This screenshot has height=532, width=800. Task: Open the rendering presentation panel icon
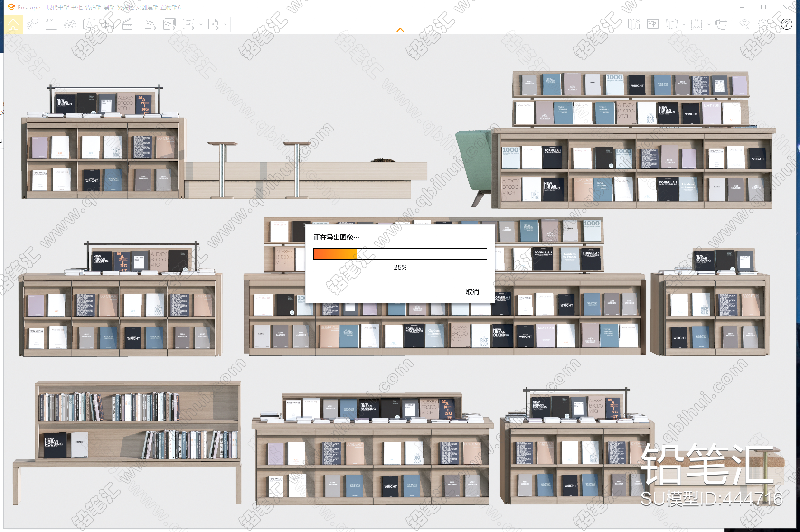coord(653,24)
